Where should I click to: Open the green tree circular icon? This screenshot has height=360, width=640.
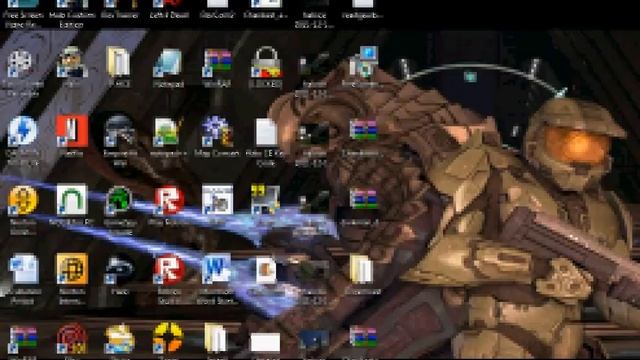(119, 200)
